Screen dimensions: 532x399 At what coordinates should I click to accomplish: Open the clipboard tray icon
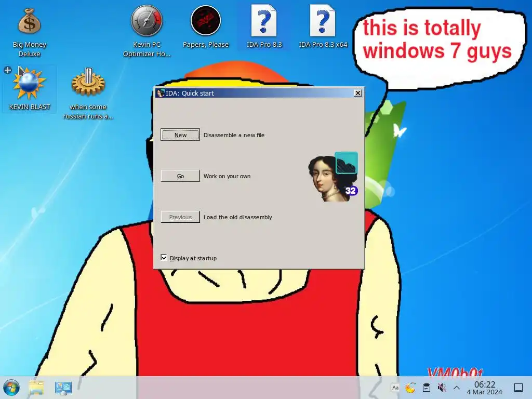(427, 388)
